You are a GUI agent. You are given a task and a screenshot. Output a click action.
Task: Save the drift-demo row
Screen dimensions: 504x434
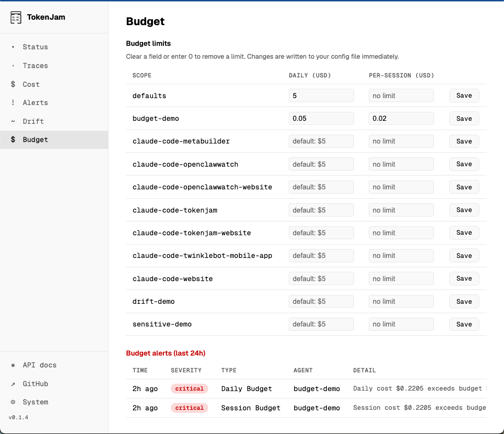[x=464, y=301]
